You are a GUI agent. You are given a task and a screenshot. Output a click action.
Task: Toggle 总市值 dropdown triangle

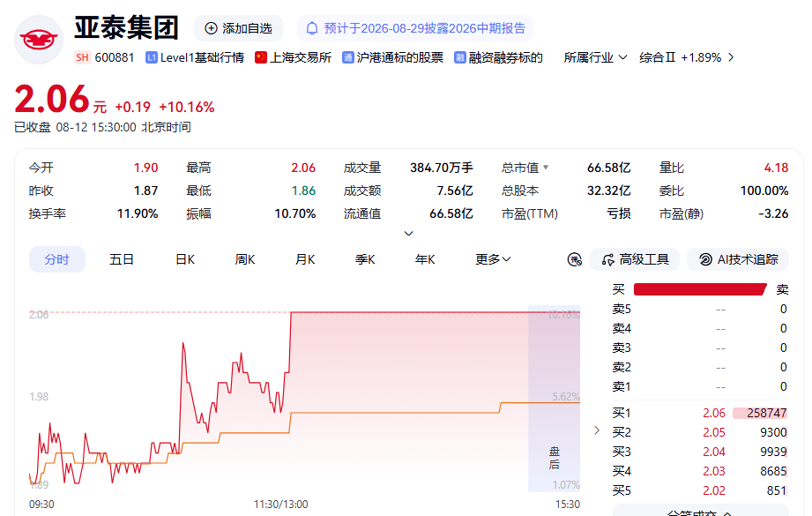(x=546, y=168)
